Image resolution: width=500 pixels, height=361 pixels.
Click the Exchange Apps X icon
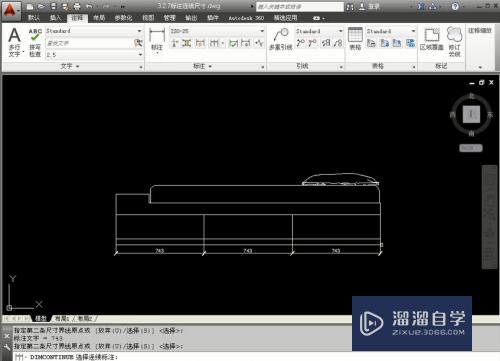coord(421,6)
